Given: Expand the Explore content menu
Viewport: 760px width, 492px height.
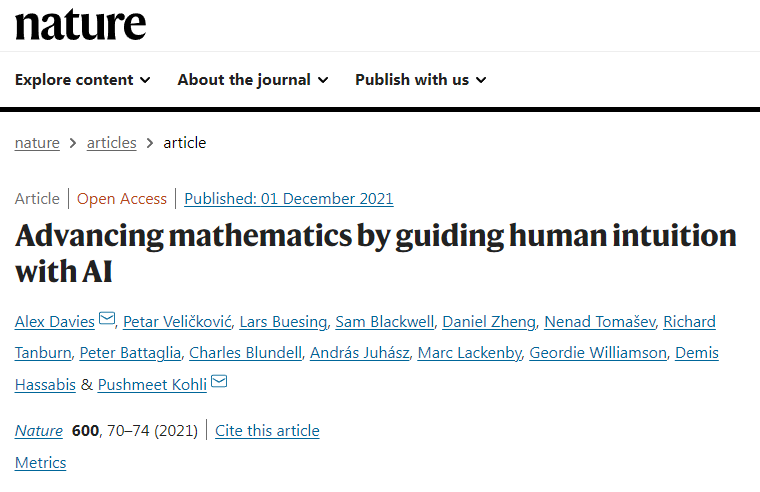Looking at the screenshot, I should click(x=83, y=80).
